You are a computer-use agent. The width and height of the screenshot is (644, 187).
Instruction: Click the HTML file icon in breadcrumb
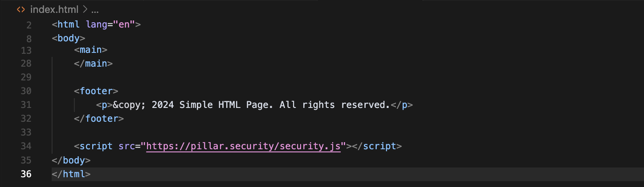click(20, 9)
